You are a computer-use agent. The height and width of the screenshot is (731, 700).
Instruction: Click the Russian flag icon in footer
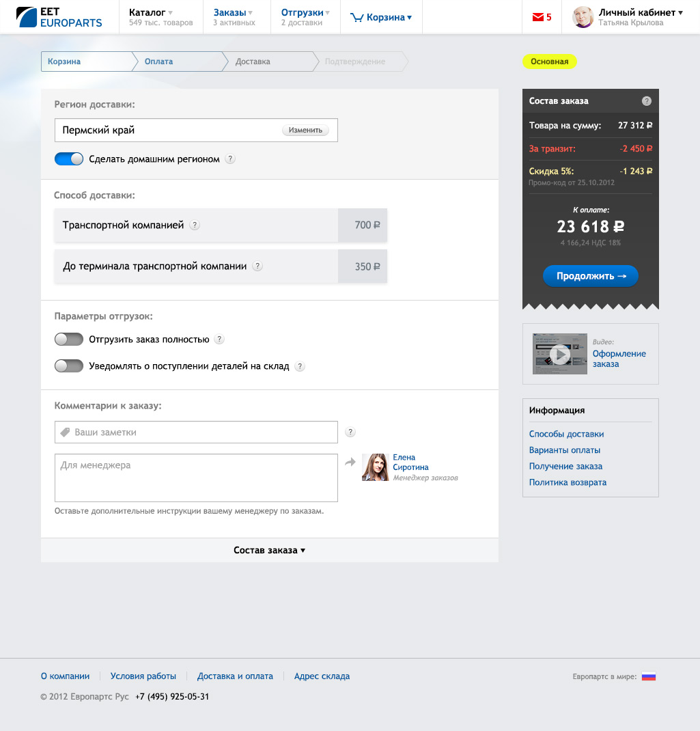pyautogui.click(x=648, y=676)
